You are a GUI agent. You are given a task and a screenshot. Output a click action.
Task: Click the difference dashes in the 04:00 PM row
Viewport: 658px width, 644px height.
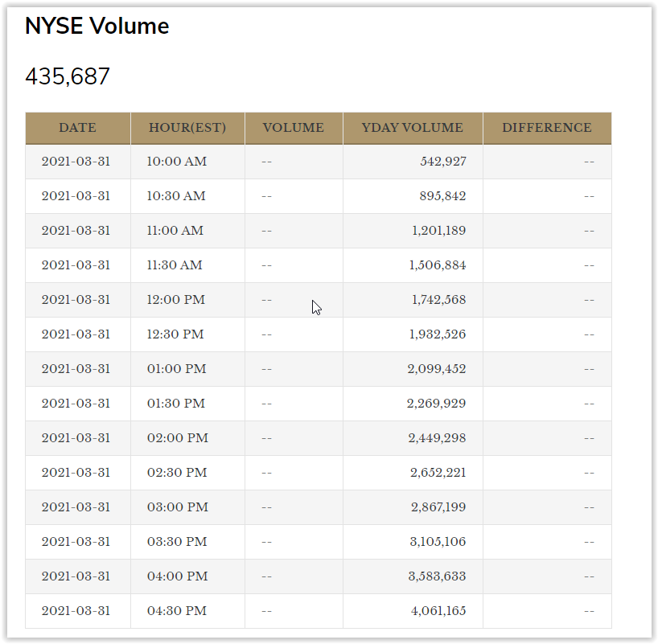coord(589,576)
